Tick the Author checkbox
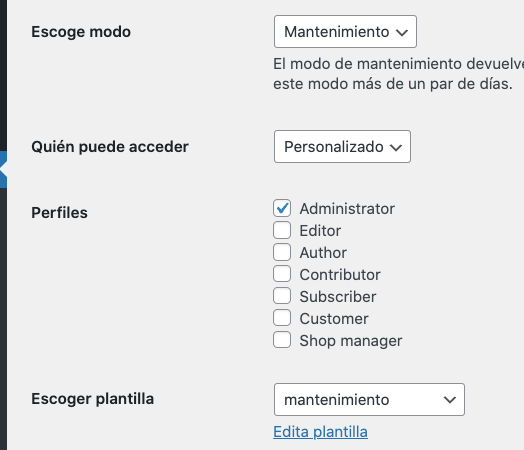This screenshot has height=450, width=524. point(282,252)
